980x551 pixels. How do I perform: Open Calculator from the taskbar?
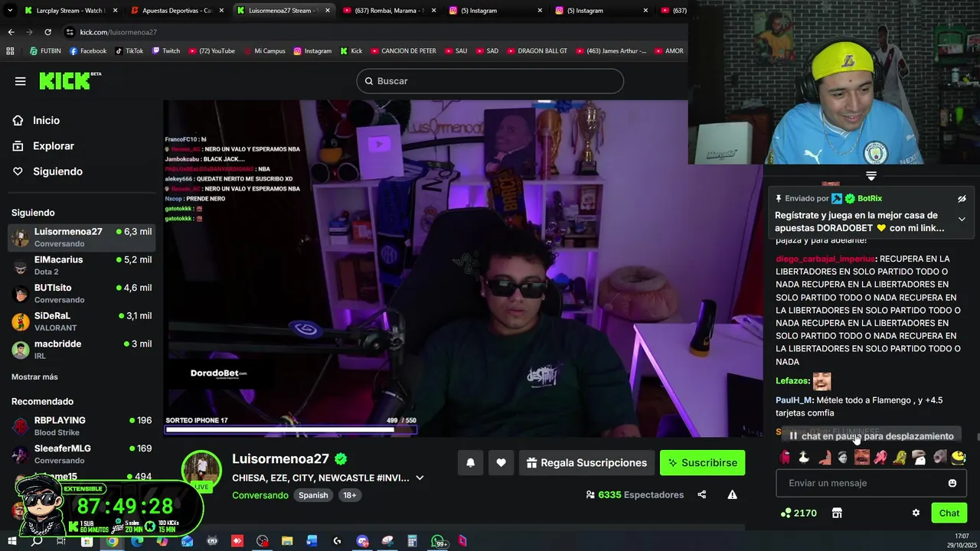412,542
